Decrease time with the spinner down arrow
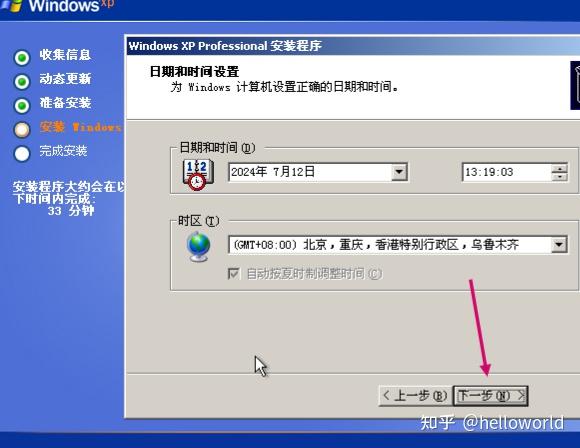580x448 pixels. pos(559,176)
